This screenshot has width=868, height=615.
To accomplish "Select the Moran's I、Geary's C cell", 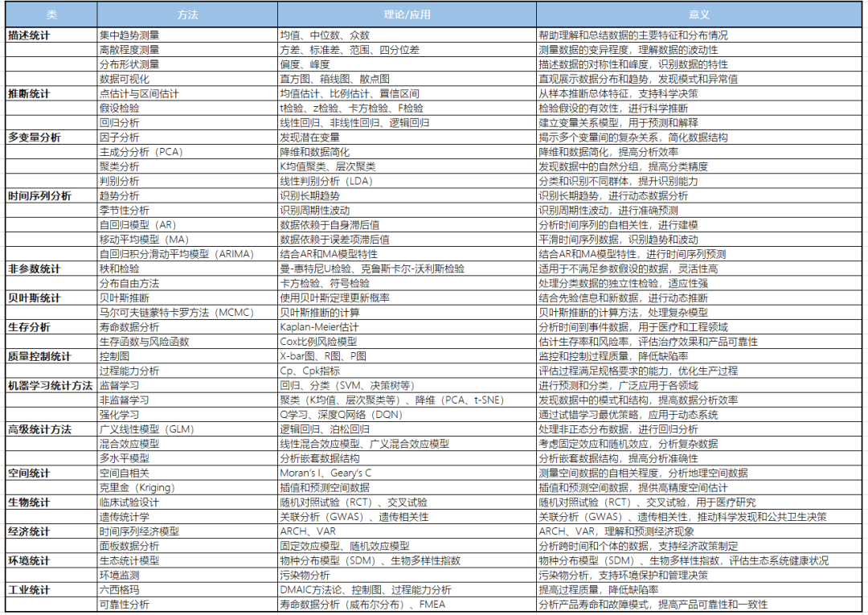I will pyautogui.click(x=407, y=474).
